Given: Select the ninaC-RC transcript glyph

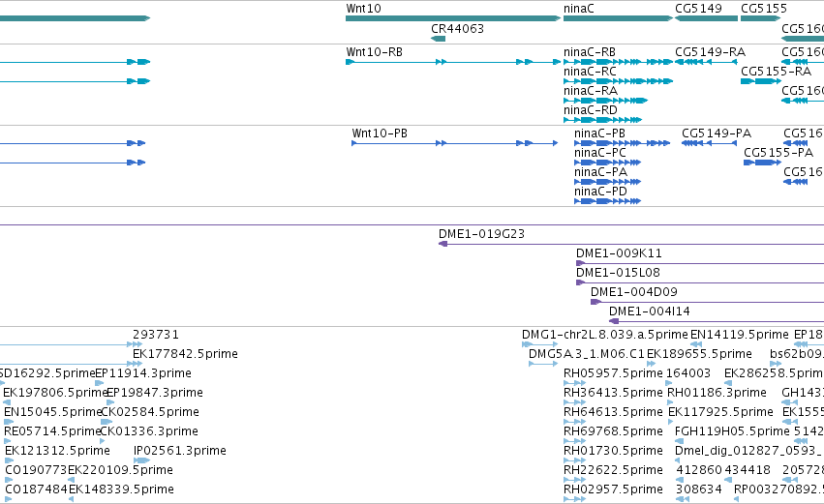Looking at the screenshot, I should click(x=618, y=81).
